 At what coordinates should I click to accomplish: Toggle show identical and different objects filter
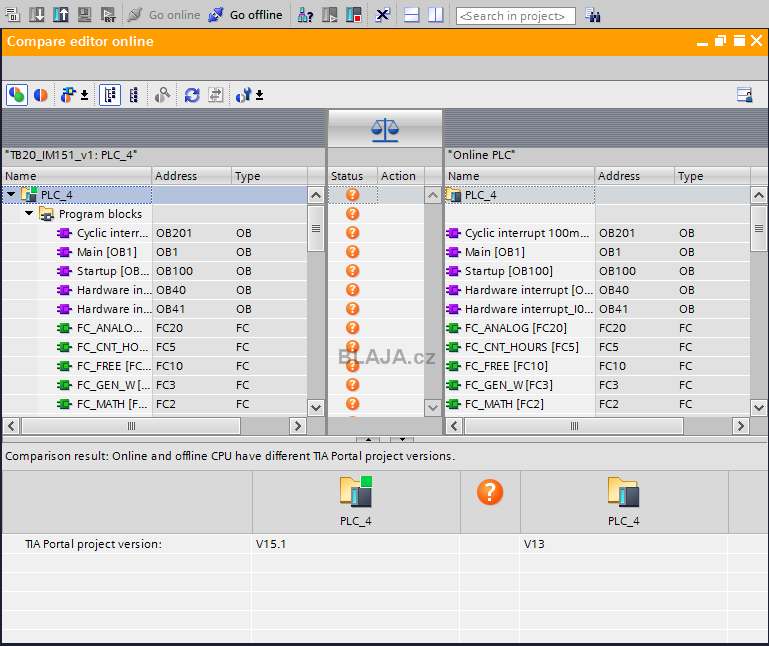click(x=17, y=95)
